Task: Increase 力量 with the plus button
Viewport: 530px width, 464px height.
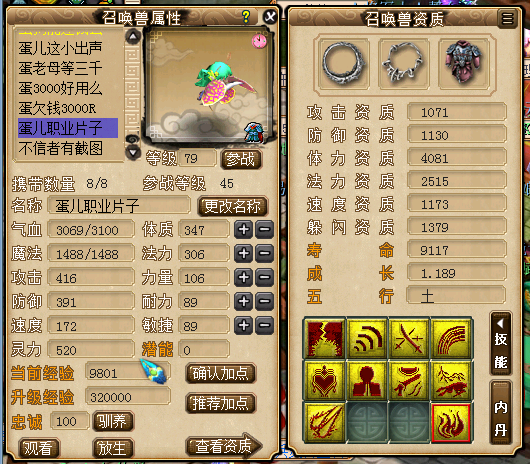Action: click(243, 277)
